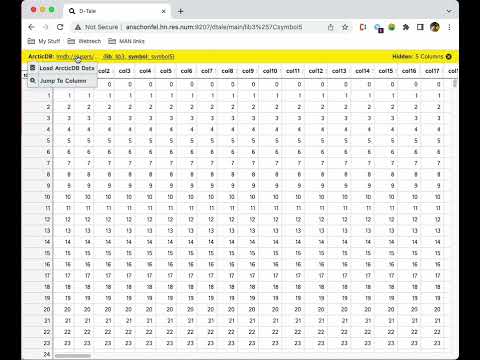This screenshot has width=480, height=360.
Task: Click the ArcticDB connection link
Action: (75, 57)
